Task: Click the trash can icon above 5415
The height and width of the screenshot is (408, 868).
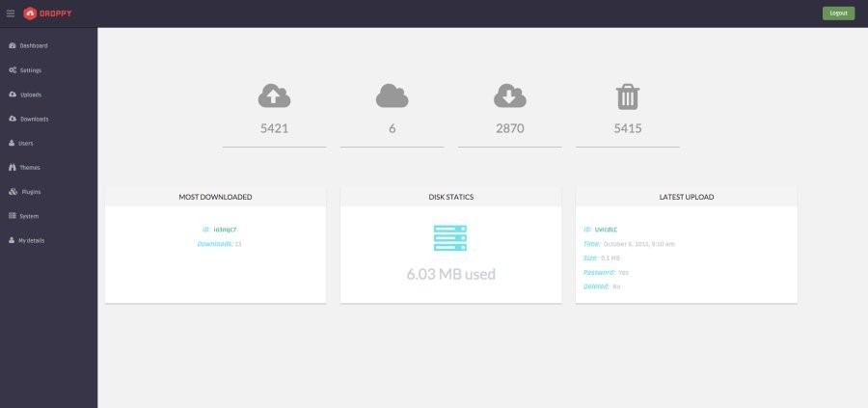Action: 627,96
